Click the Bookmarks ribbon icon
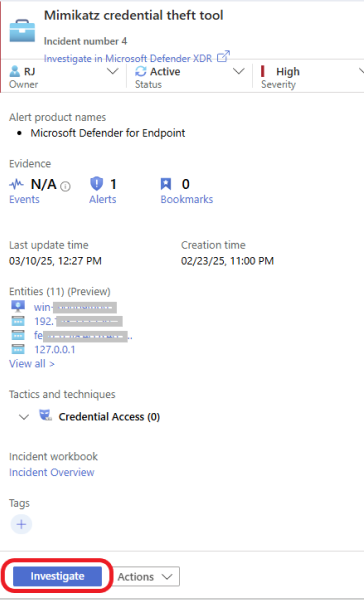364x600 pixels. point(166,184)
